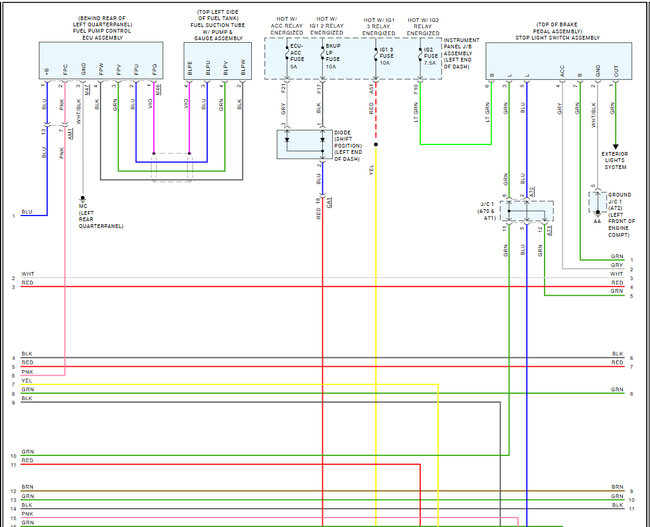Click the F17 pin label

coord(319,88)
